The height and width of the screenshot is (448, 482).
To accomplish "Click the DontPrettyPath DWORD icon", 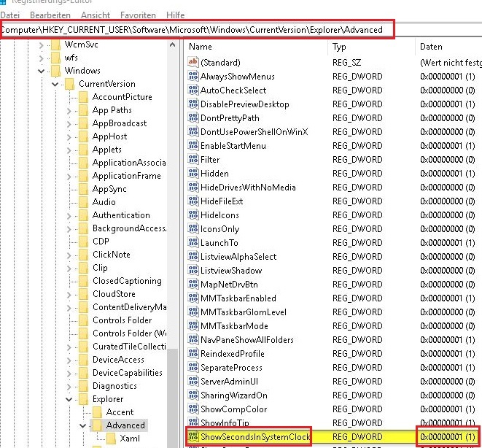I will click(x=193, y=117).
